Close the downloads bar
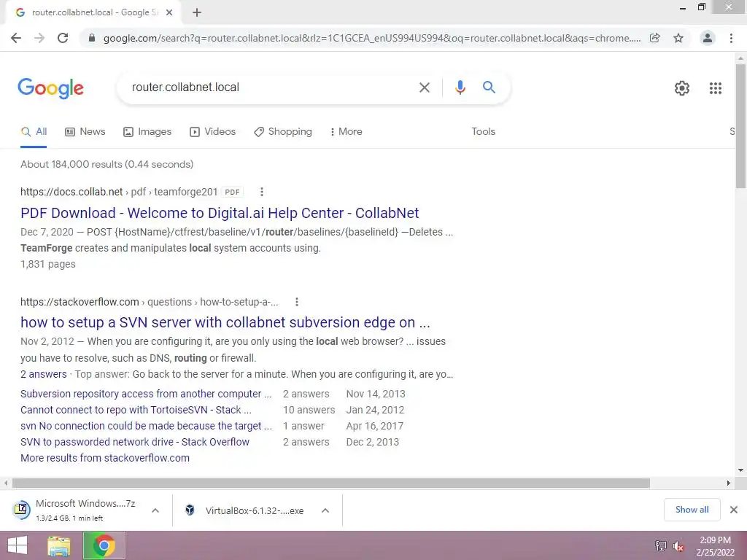747x560 pixels. pos(734,510)
